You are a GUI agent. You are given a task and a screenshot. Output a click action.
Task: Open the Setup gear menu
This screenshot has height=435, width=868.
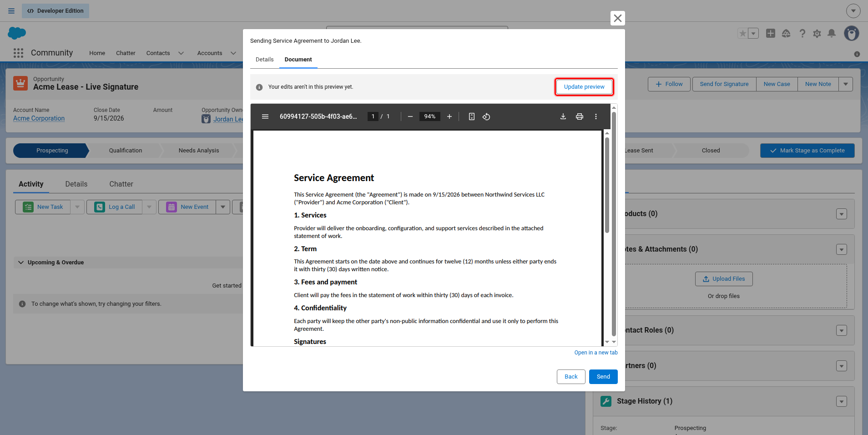click(x=817, y=33)
